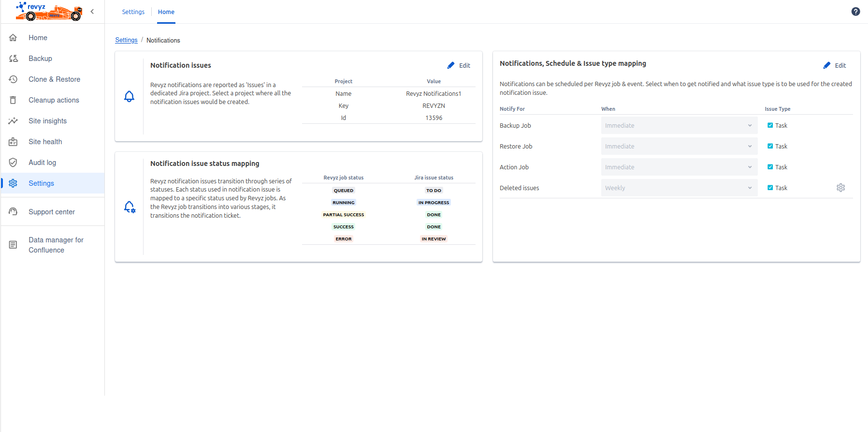Click Edit on Notification issues card
The image size is (868, 432).
click(x=459, y=65)
